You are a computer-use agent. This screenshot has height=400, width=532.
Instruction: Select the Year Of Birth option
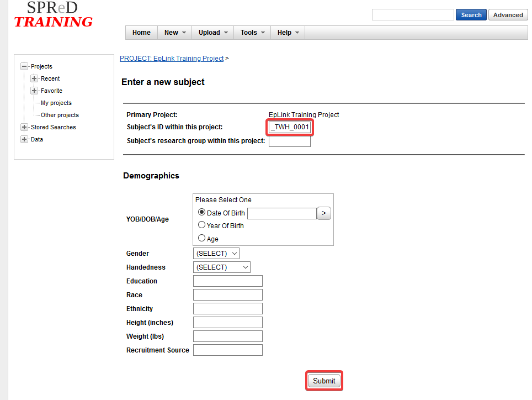coord(201,225)
